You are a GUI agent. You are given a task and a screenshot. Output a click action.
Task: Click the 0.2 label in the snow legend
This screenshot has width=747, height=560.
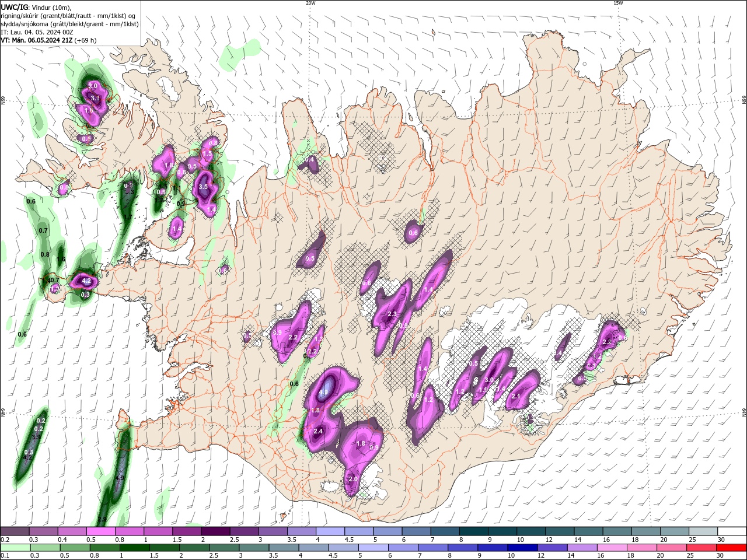(x=5, y=540)
